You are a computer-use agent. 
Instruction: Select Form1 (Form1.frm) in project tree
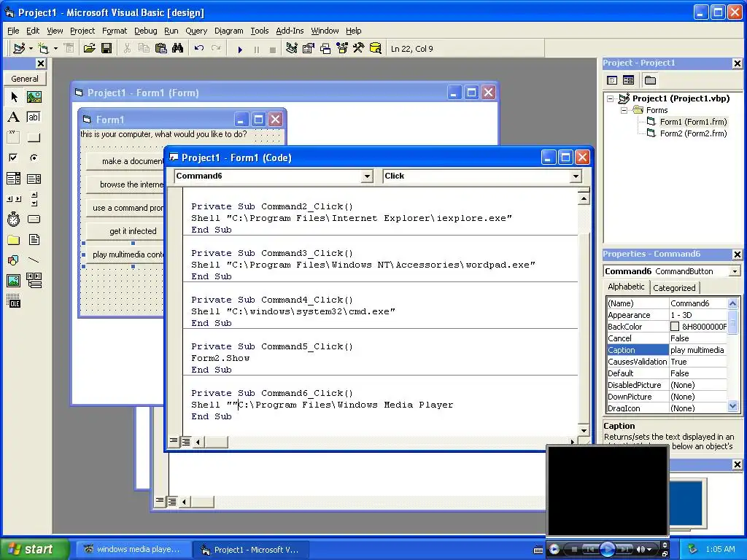pos(693,122)
